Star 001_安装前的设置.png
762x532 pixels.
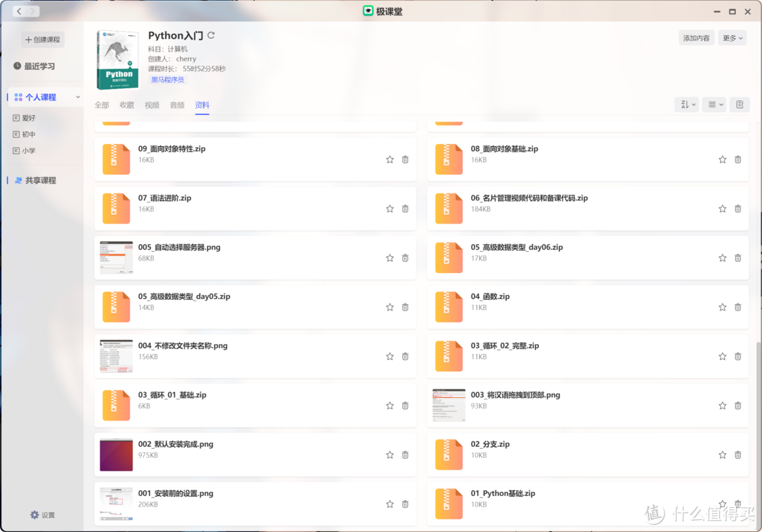pos(389,504)
